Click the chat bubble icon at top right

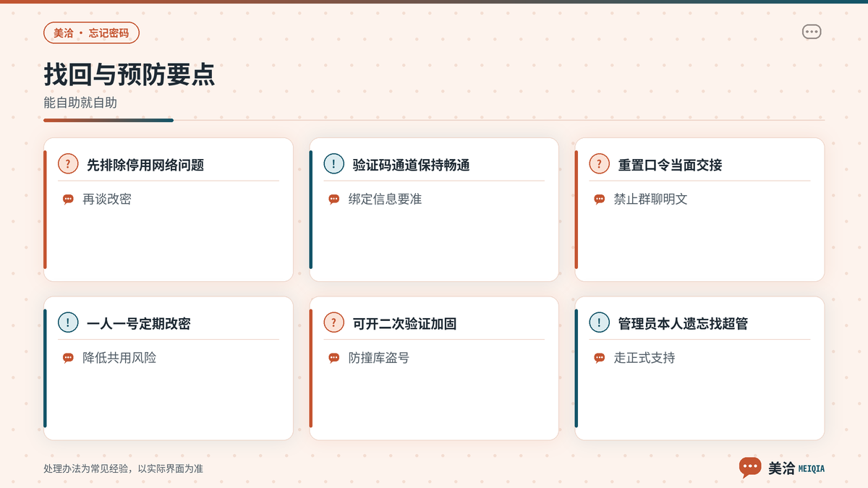[x=812, y=32]
